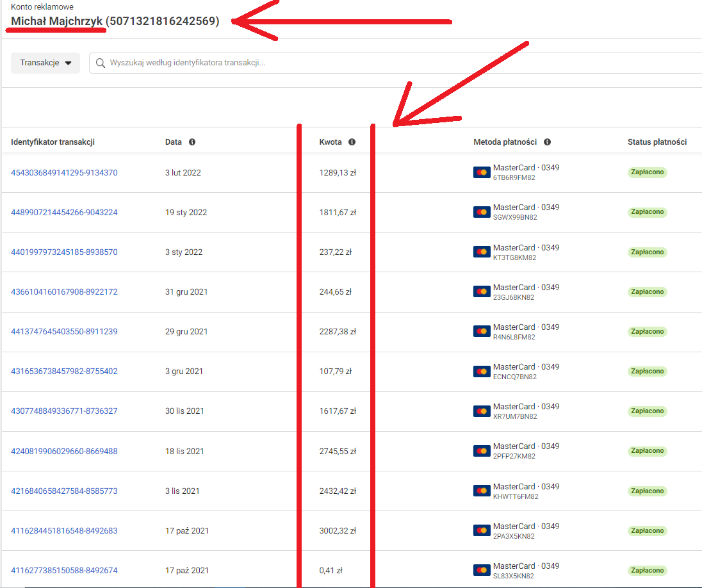
Task: Select the date 30 lis 2021
Action: pyautogui.click(x=184, y=411)
